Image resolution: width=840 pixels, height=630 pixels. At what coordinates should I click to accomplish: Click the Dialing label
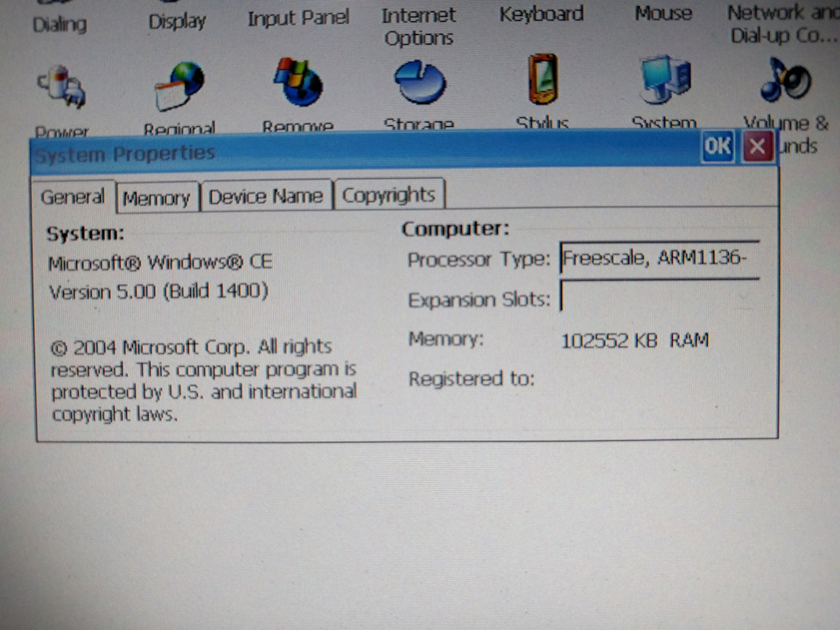point(60,24)
